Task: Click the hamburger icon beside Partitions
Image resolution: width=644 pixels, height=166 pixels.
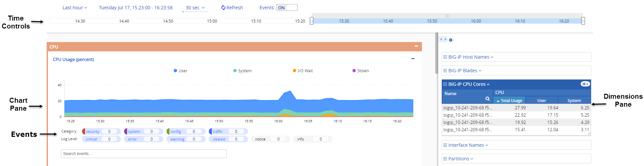Action: tap(445, 159)
